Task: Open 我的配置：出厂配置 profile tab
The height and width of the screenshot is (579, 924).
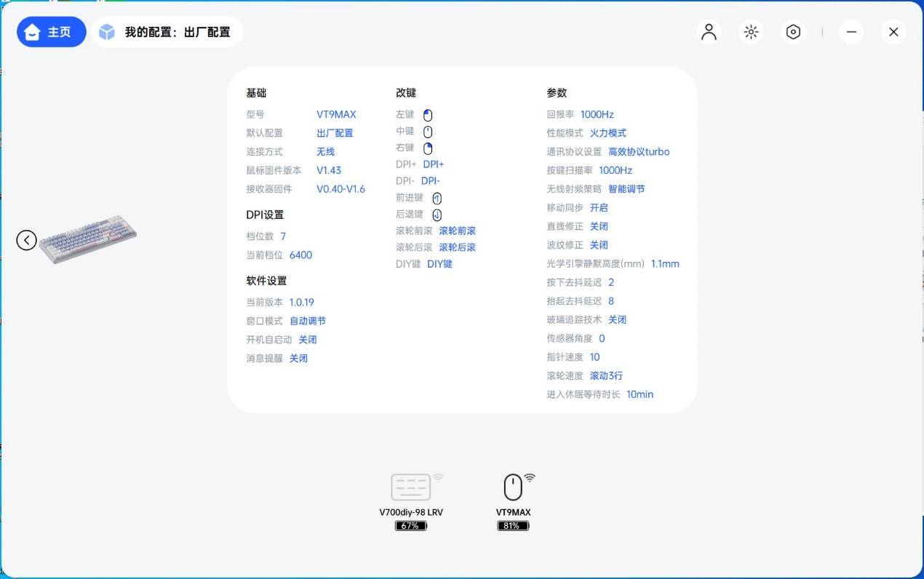Action: [168, 32]
